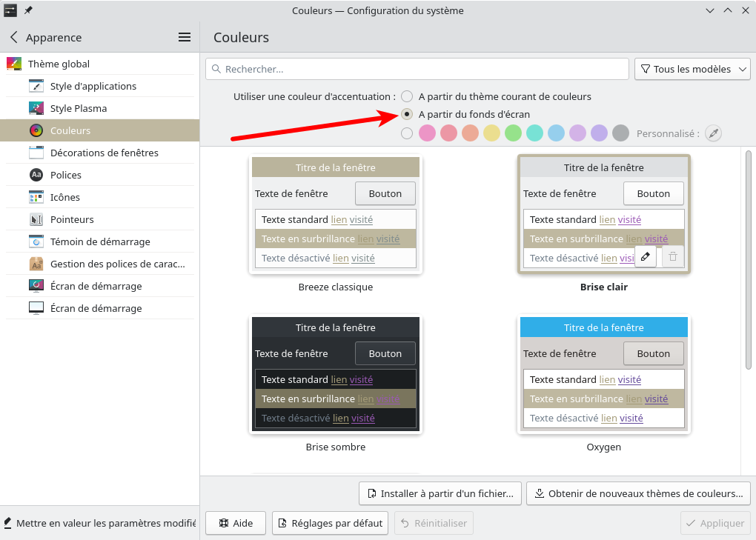This screenshot has width=756, height=540.
Task: Open Pointeurs settings
Action: 100,219
